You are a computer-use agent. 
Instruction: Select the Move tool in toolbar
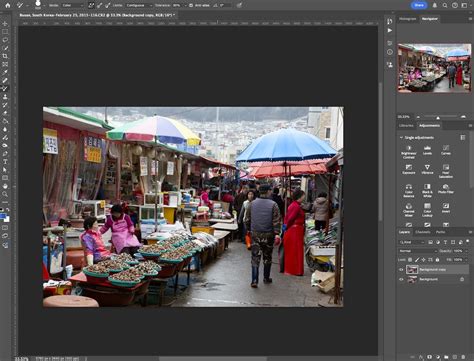point(5,24)
